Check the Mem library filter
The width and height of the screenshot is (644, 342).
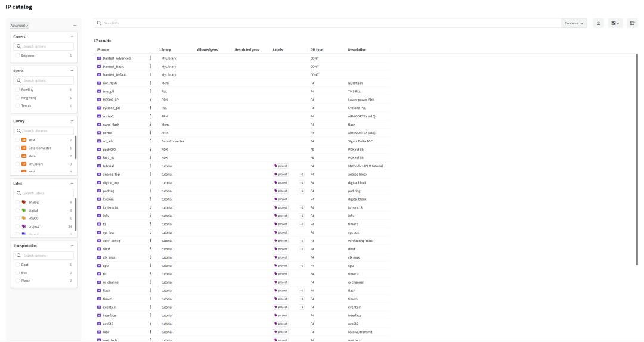17,156
